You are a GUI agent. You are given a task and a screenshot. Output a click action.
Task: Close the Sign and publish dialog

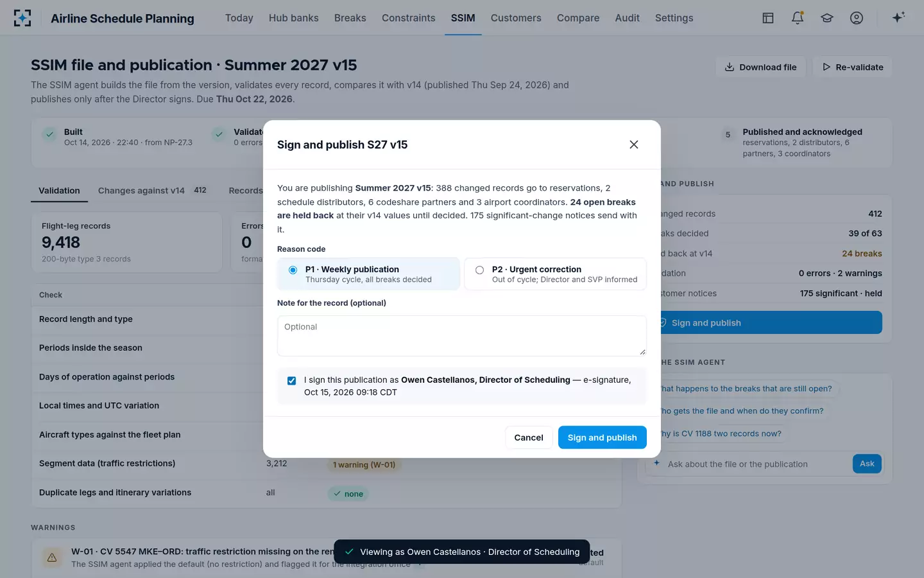(x=634, y=144)
